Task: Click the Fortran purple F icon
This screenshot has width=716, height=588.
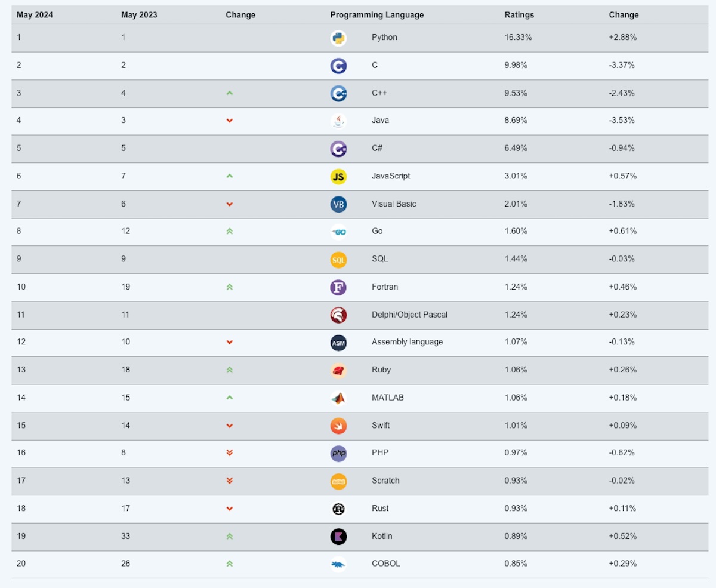Action: [x=338, y=287]
